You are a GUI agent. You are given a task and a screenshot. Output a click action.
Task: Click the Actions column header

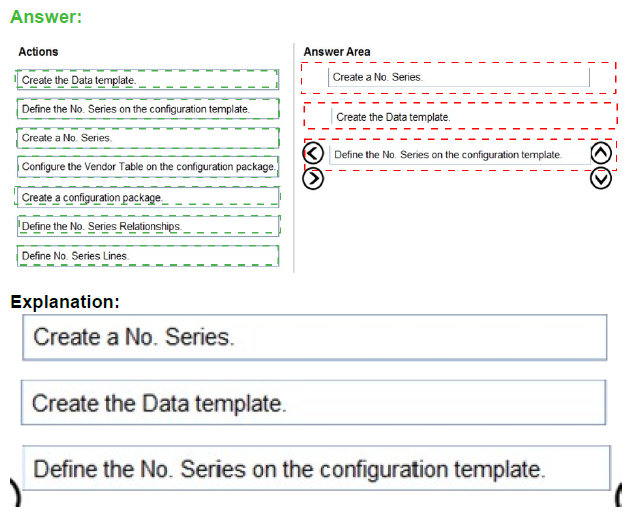(x=39, y=51)
